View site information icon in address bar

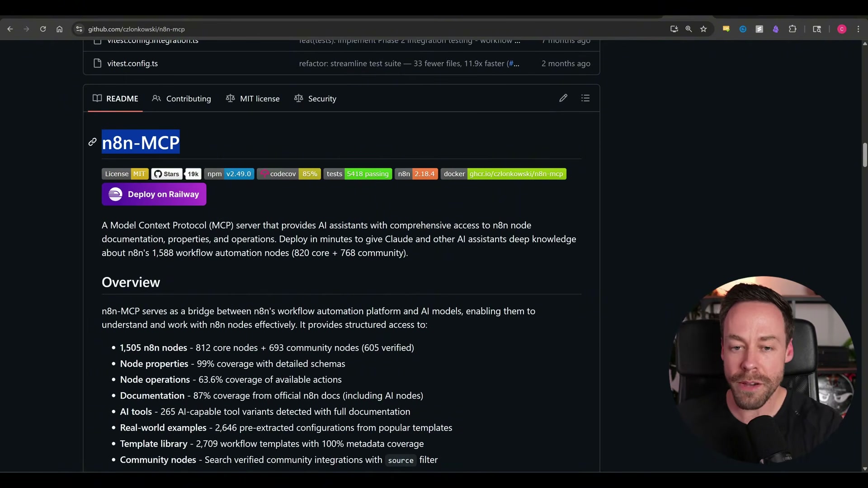(79, 29)
